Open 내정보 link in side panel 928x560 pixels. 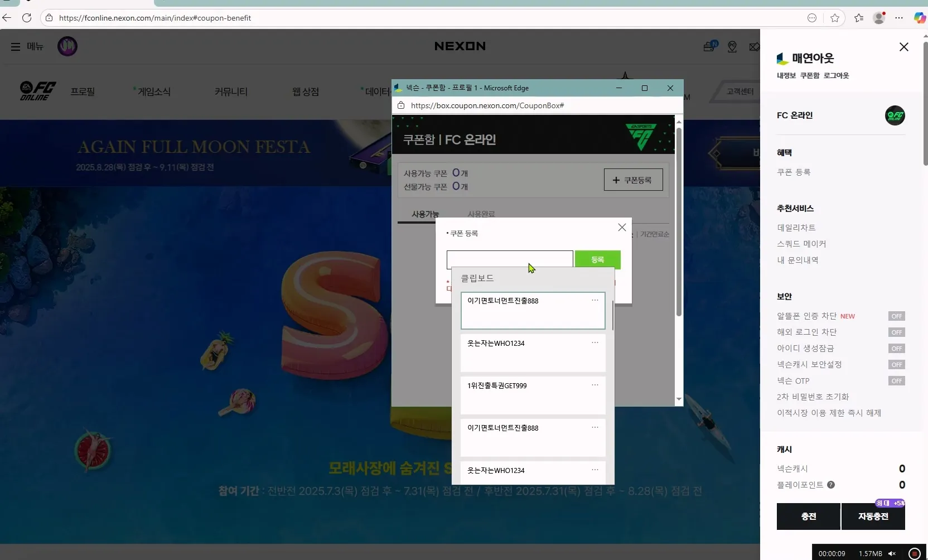[x=786, y=75]
